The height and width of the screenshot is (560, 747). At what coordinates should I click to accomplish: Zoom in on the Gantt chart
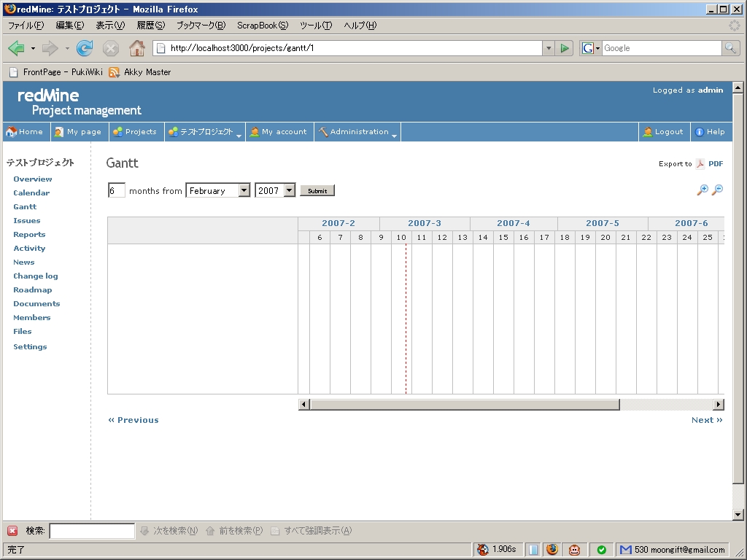click(x=703, y=189)
